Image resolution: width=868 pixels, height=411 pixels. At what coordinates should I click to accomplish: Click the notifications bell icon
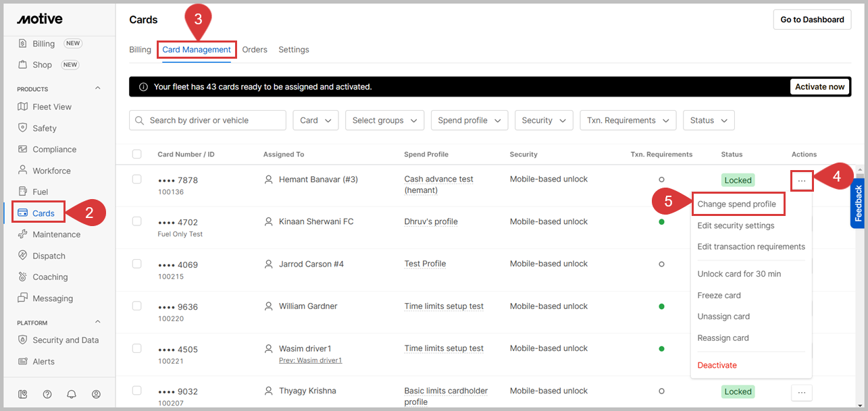[x=72, y=394]
